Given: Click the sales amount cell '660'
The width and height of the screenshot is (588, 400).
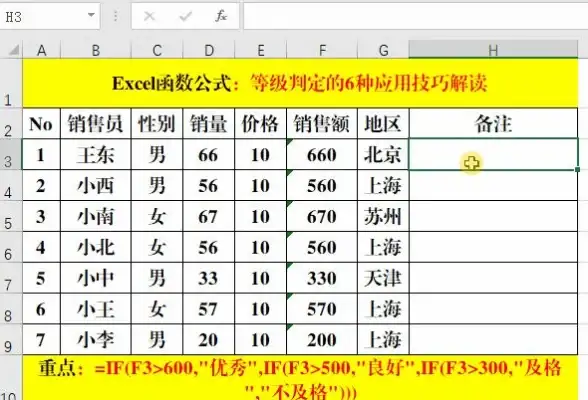Looking at the screenshot, I should (322, 154).
